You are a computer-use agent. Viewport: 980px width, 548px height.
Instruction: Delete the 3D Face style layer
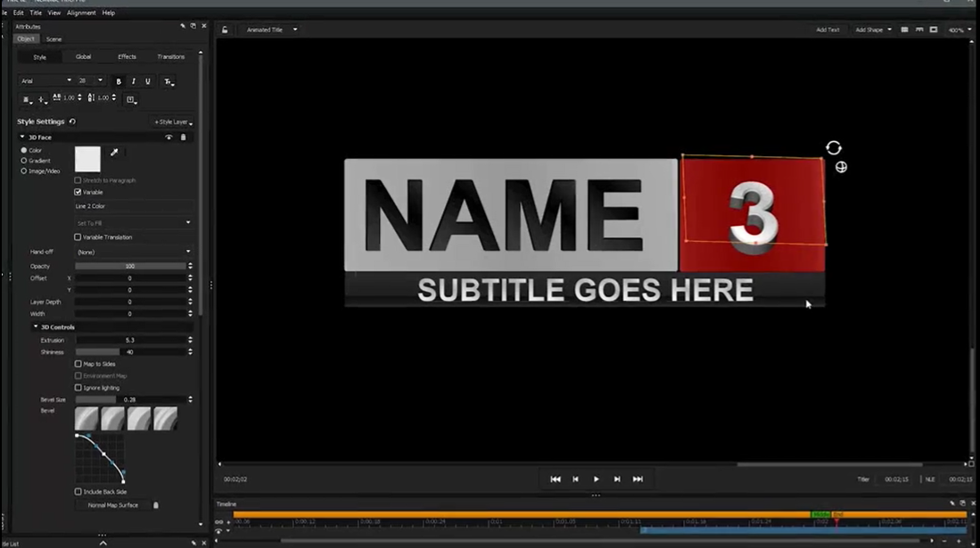point(184,137)
